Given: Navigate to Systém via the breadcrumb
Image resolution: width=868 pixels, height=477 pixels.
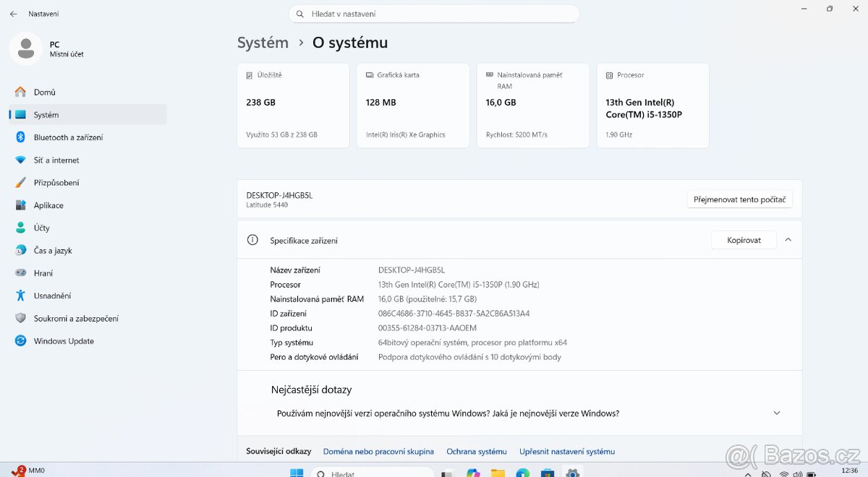Looking at the screenshot, I should [263, 43].
